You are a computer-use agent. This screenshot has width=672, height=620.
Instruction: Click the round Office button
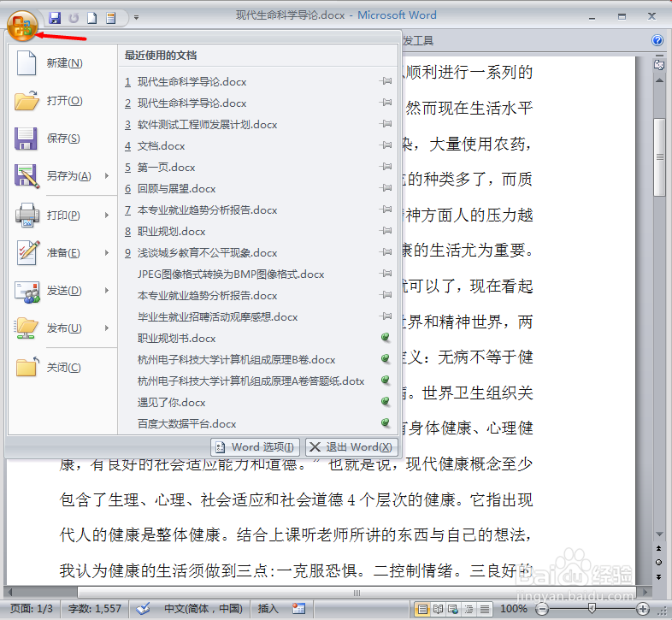pos(22,26)
